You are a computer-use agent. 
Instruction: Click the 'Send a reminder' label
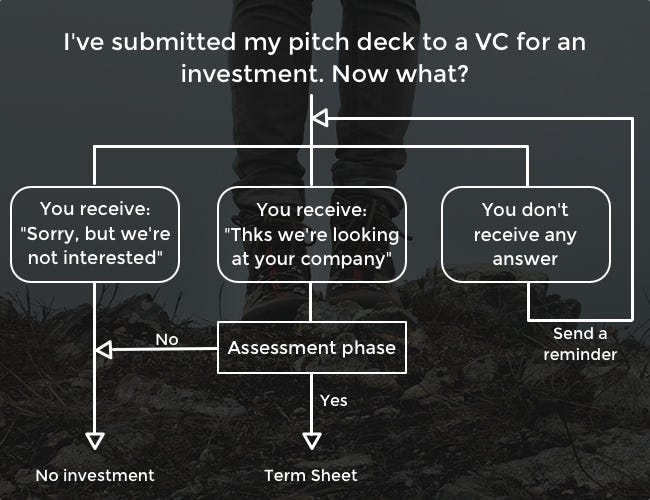(x=580, y=344)
